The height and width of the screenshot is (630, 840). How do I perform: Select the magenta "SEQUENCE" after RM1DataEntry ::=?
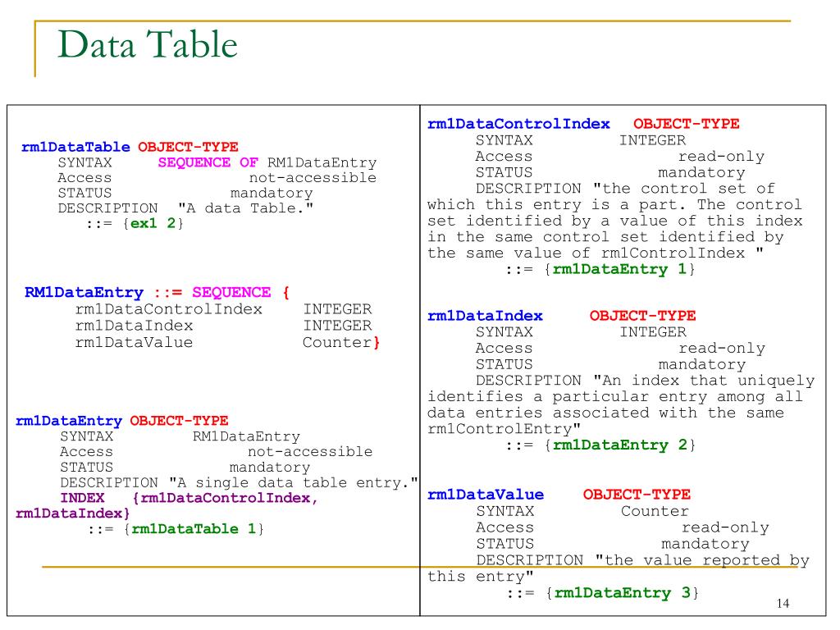tap(231, 293)
